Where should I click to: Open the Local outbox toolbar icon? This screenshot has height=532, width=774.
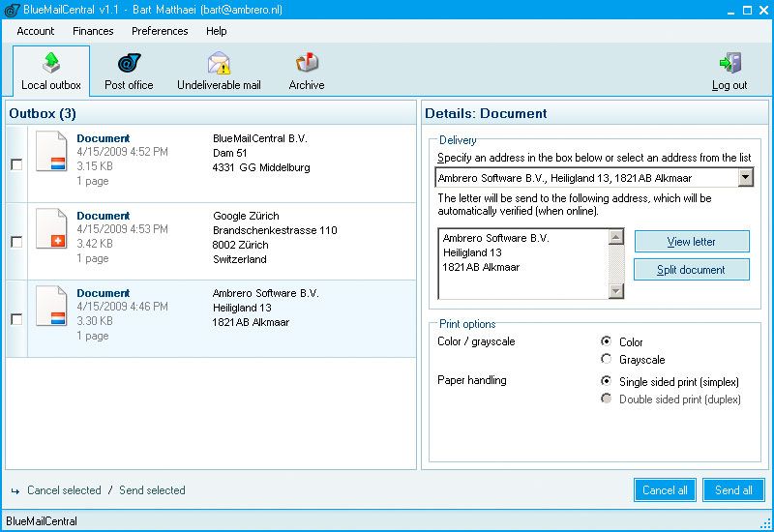point(51,64)
